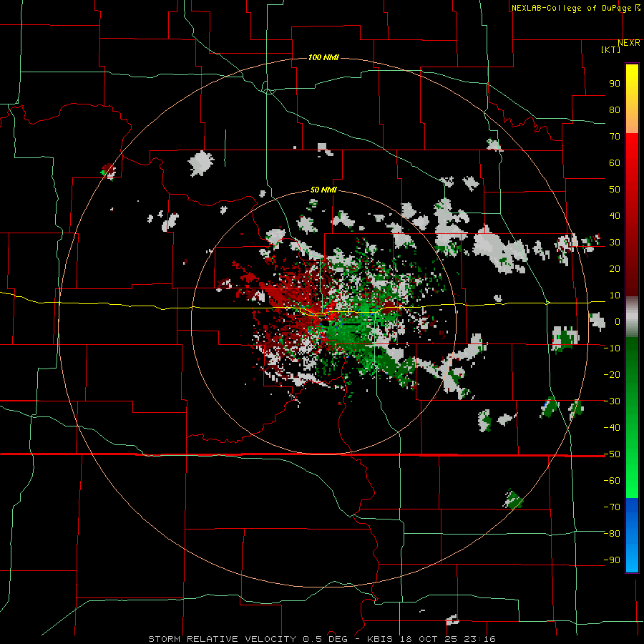Click the -10 value on the velocity scale
The image size is (644, 644).
point(612,348)
